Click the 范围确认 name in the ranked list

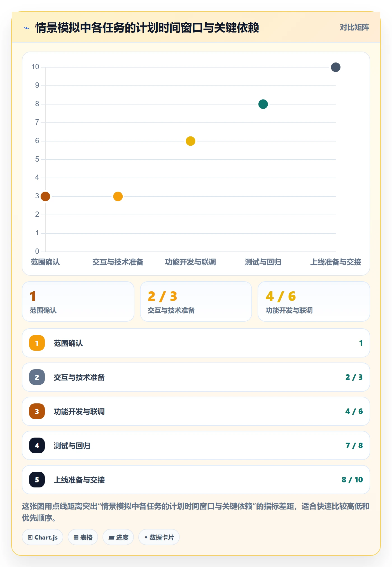(68, 343)
